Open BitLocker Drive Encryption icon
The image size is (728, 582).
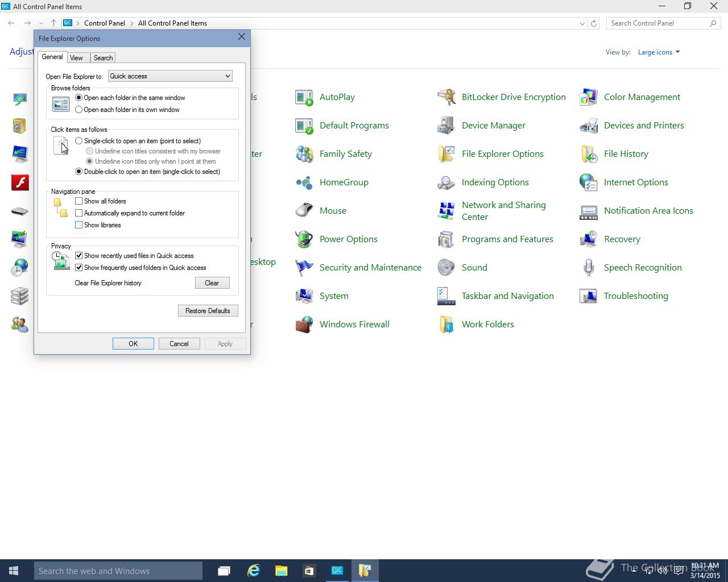(x=446, y=97)
